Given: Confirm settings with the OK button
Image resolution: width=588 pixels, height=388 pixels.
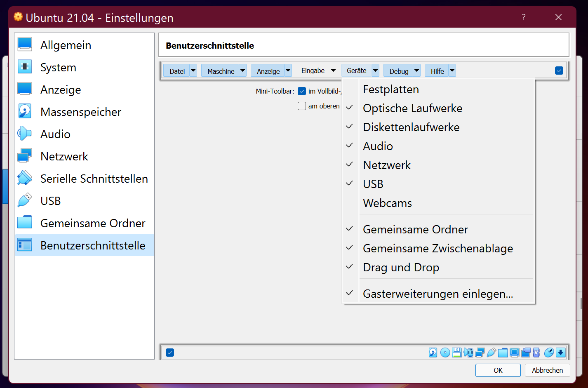Looking at the screenshot, I should point(498,370).
